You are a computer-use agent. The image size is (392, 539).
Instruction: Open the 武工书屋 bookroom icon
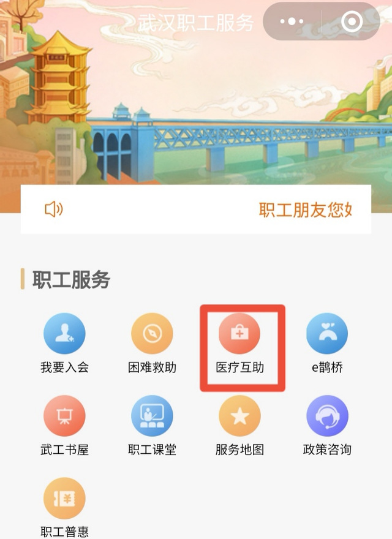[64, 416]
